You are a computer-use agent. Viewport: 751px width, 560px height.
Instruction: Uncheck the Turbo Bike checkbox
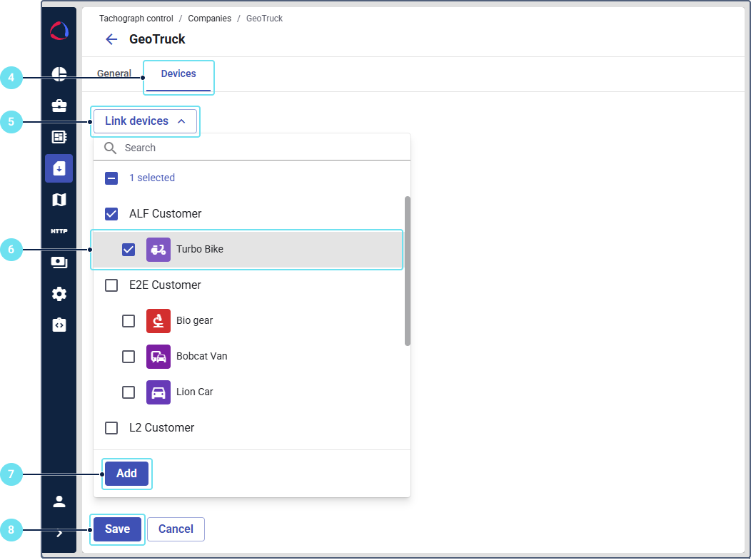128,250
